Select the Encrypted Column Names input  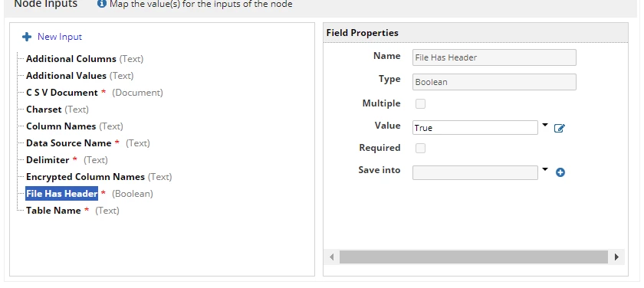[85, 177]
